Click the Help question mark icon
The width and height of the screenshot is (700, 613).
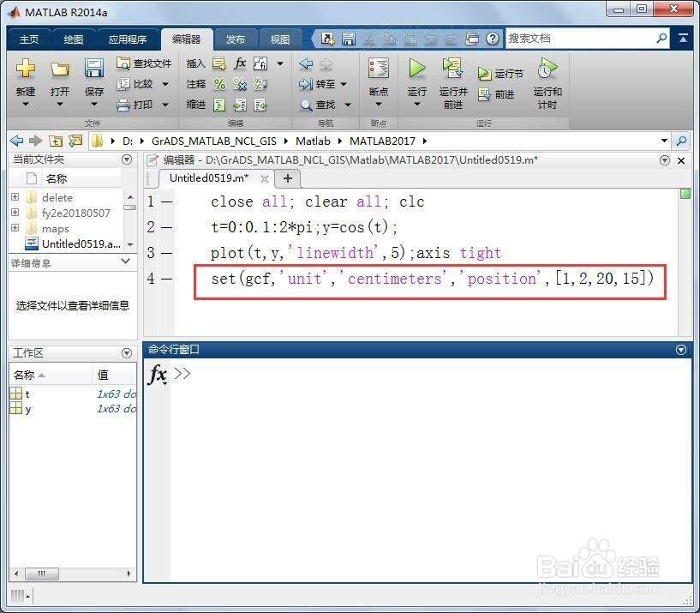pos(493,39)
